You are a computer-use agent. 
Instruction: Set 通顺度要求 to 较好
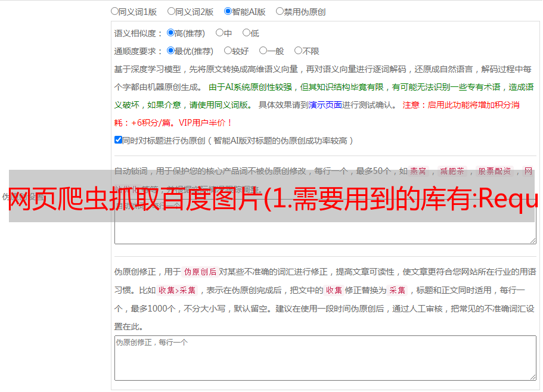[x=228, y=51]
